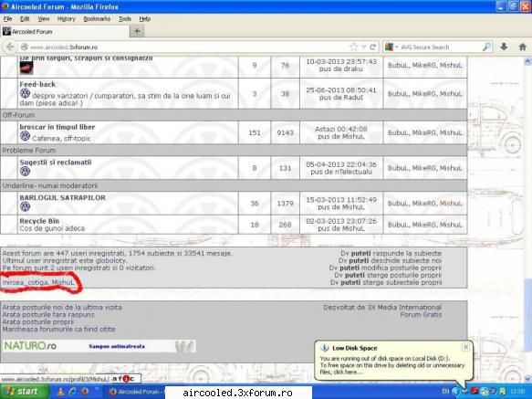Click the search magnifier icon
This screenshot has height=399, width=532.
pos(486,47)
